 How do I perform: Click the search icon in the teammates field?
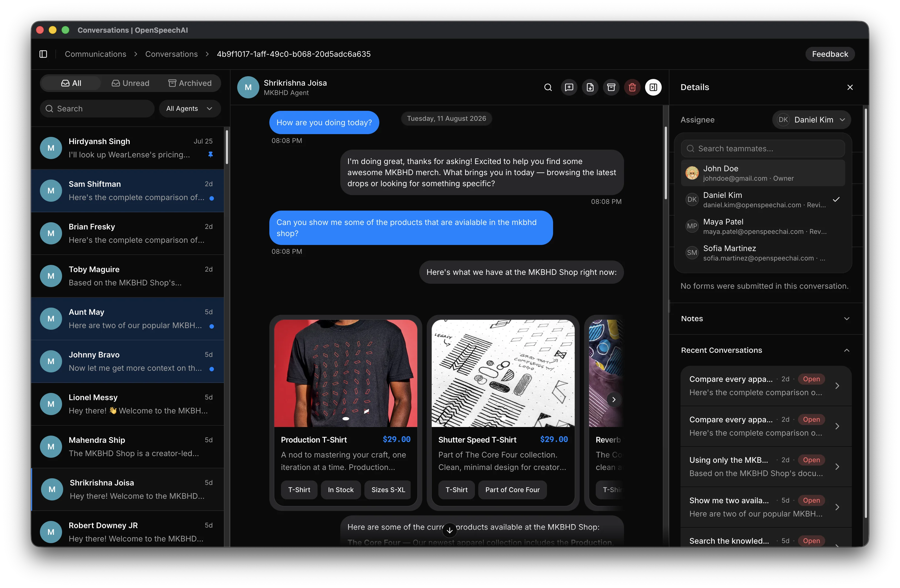click(691, 149)
